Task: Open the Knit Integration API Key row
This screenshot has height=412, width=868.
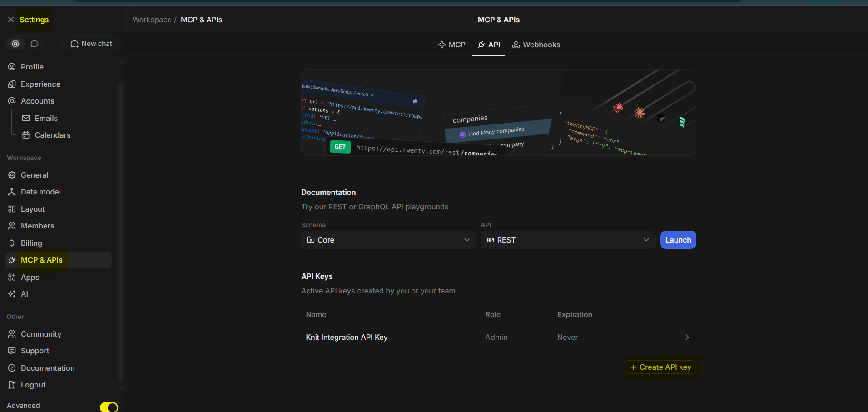Action: click(499, 337)
